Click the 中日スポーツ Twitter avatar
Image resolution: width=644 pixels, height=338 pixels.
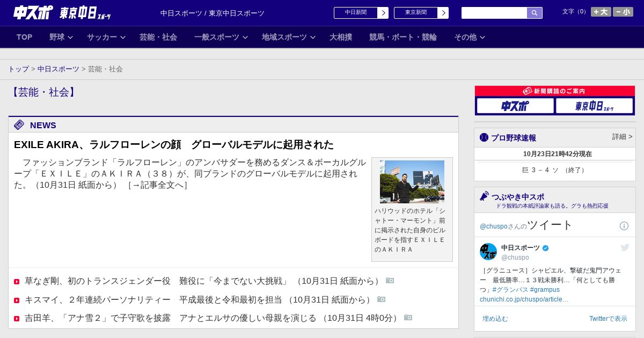488,252
